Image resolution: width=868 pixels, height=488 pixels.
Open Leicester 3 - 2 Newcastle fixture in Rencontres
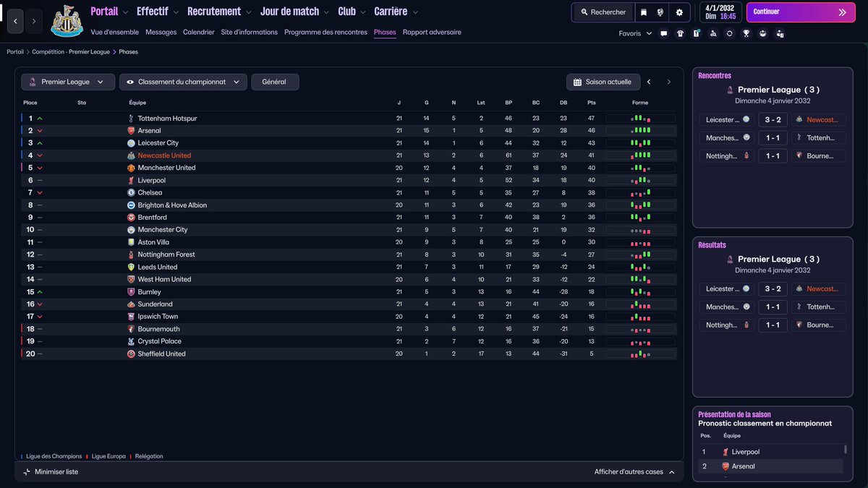tap(773, 119)
